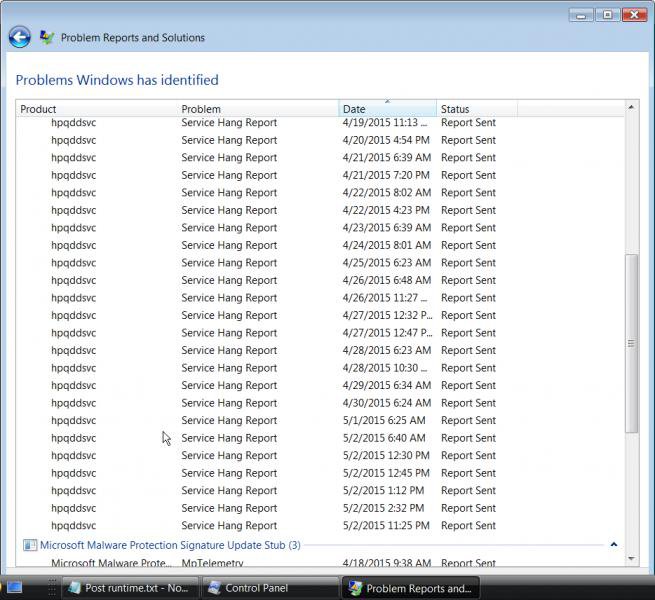
Task: Select the row dated 4/27/2015 12:32
Action: 320,315
